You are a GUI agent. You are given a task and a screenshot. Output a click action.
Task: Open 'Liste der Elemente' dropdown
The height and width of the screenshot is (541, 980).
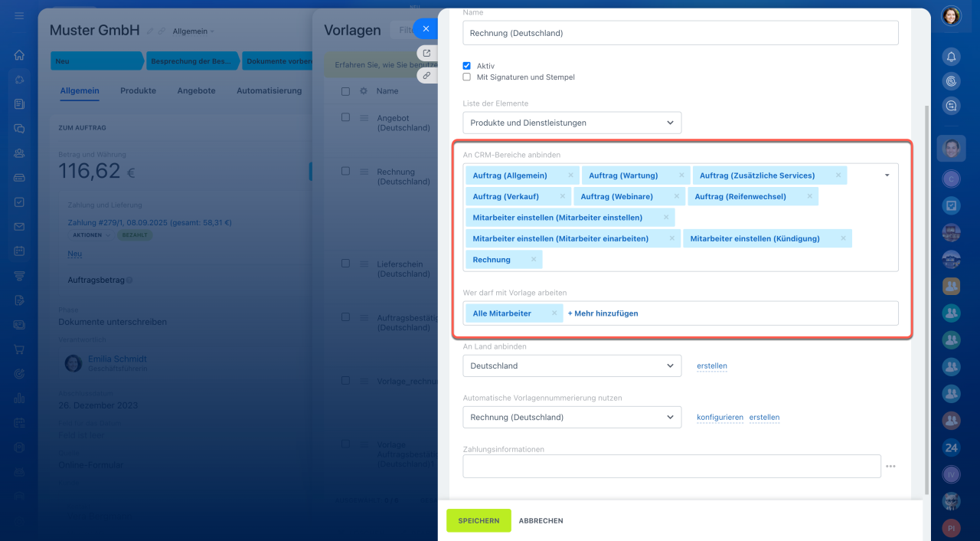click(x=572, y=123)
